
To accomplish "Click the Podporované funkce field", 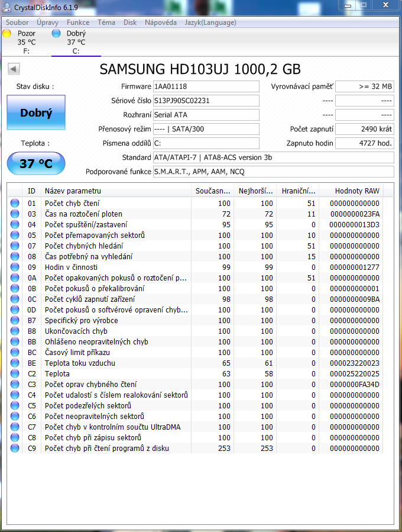I will pos(274,172).
